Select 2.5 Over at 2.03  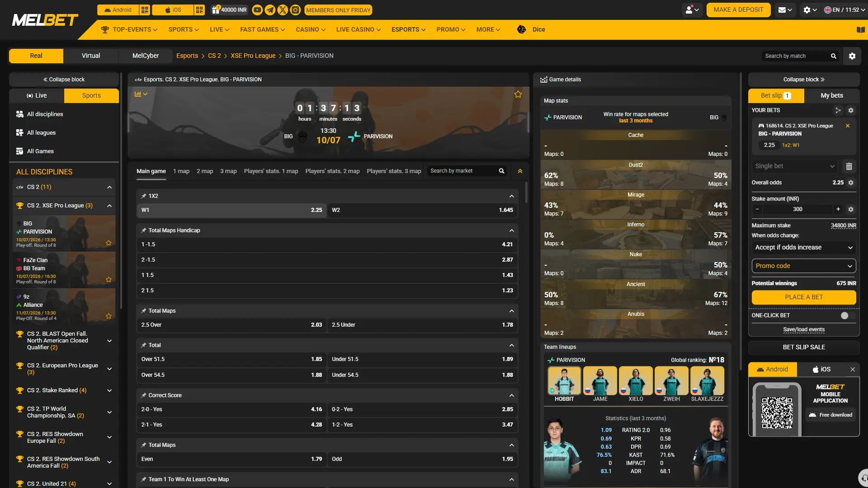pyautogui.click(x=231, y=325)
